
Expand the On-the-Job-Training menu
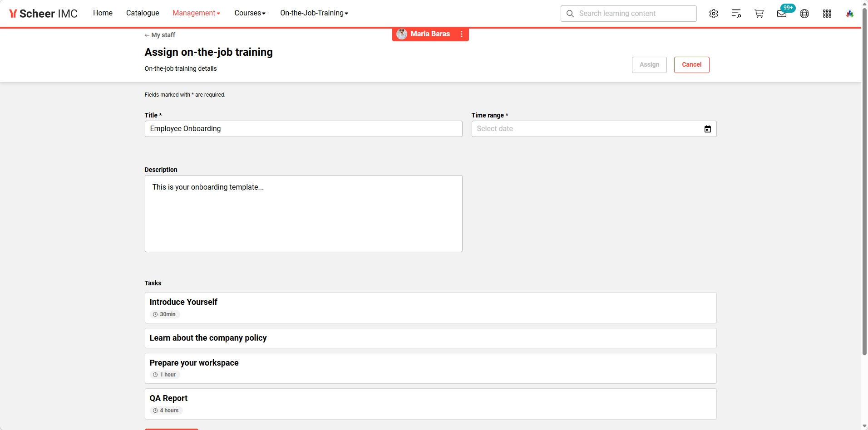(314, 13)
